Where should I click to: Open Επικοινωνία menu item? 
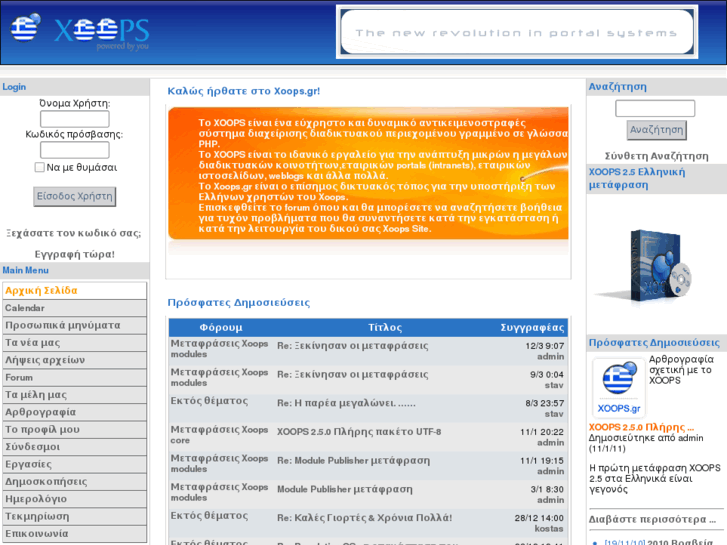pos(74,534)
